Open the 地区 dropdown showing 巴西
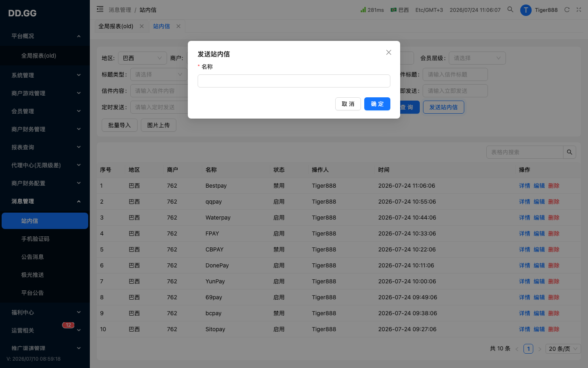This screenshot has height=368, width=588. click(143, 58)
